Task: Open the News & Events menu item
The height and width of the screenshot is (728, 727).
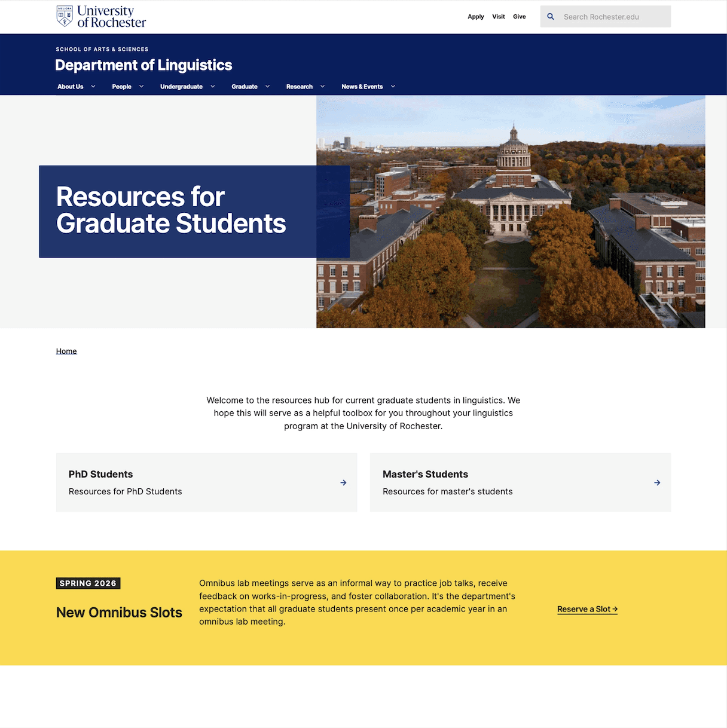Action: (362, 87)
